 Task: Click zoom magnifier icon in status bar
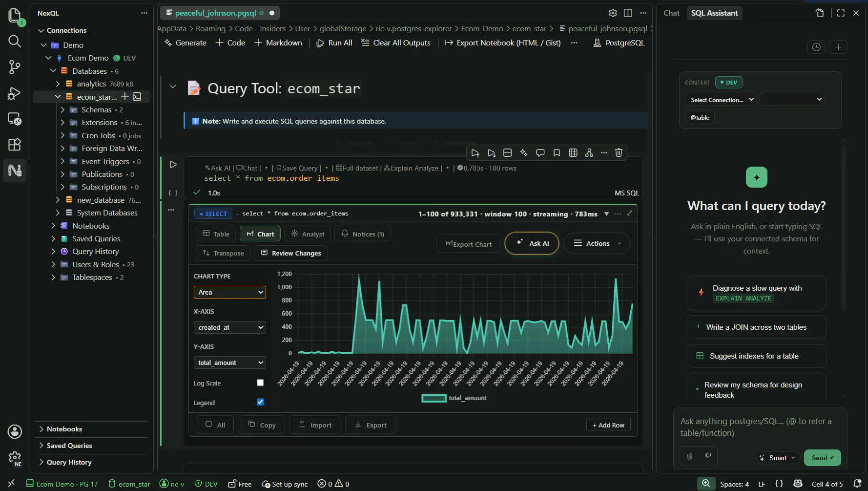tap(706, 484)
